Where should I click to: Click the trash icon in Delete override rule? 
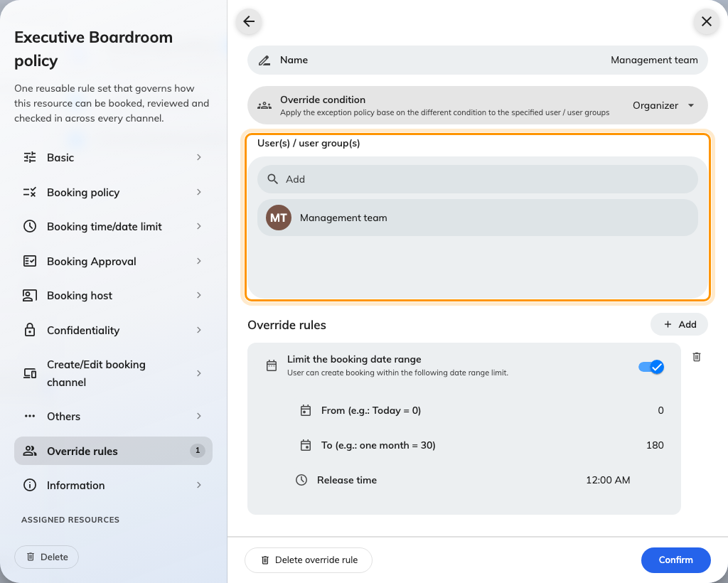pos(265,560)
